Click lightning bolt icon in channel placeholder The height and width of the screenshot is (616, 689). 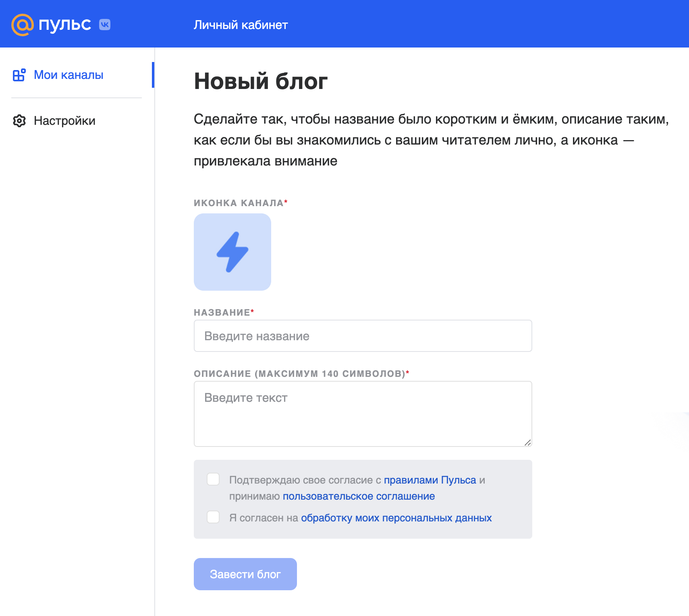click(232, 252)
